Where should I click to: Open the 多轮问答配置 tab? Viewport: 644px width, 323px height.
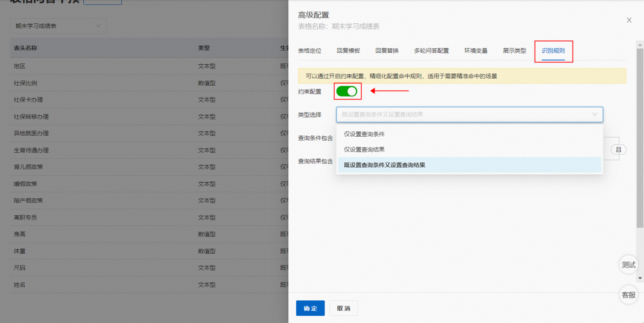[431, 51]
